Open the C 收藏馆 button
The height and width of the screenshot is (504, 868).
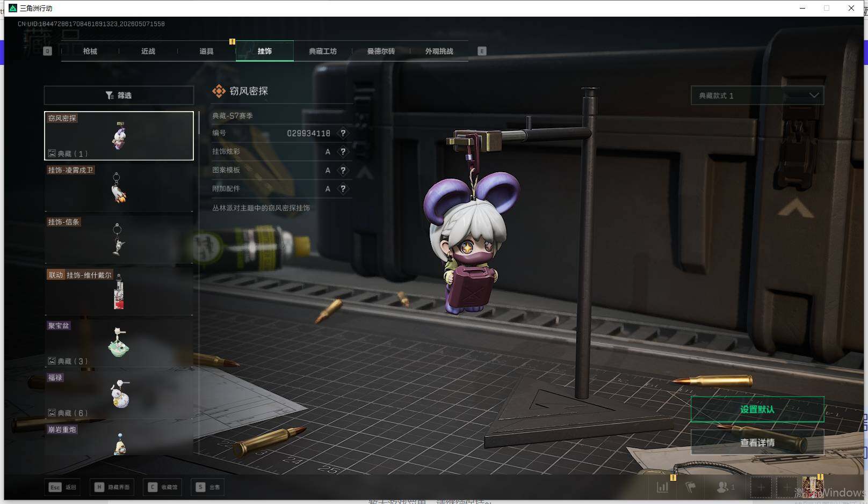[163, 487]
